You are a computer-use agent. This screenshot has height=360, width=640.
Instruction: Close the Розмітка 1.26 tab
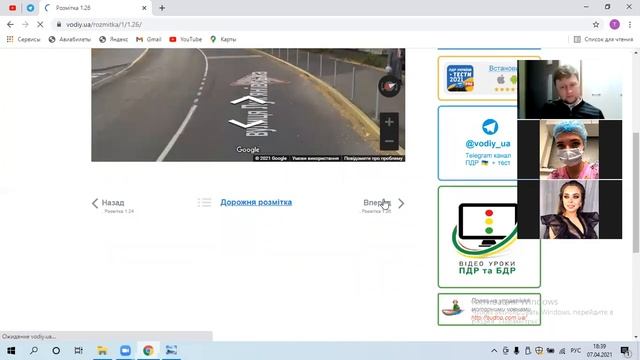tap(144, 8)
